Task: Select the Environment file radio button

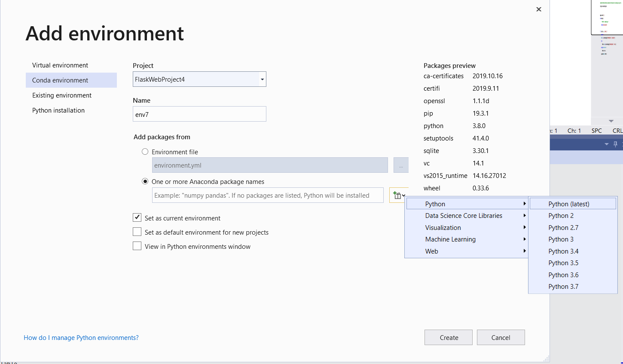Action: (x=145, y=152)
